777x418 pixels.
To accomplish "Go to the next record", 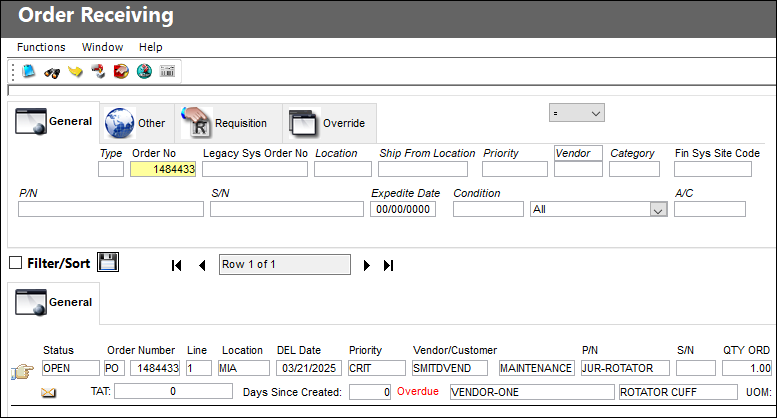I will tap(367, 265).
